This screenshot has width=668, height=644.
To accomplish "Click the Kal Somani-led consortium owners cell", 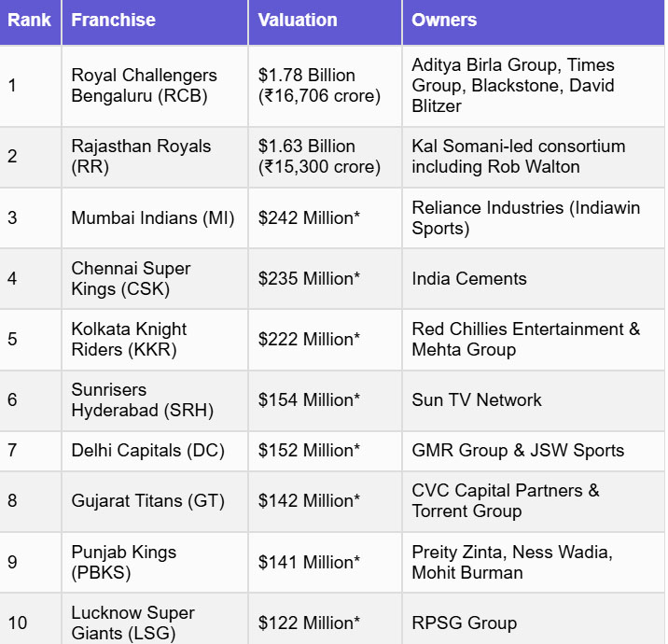I will coord(519,156).
